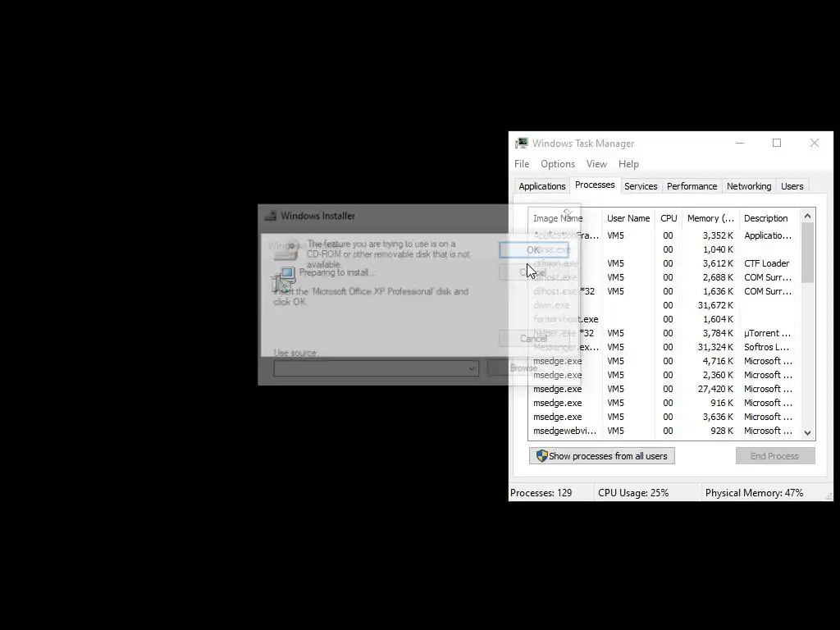This screenshot has height=630, width=840.
Task: Click the Physical Memory: 47% status entry
Action: pos(754,493)
